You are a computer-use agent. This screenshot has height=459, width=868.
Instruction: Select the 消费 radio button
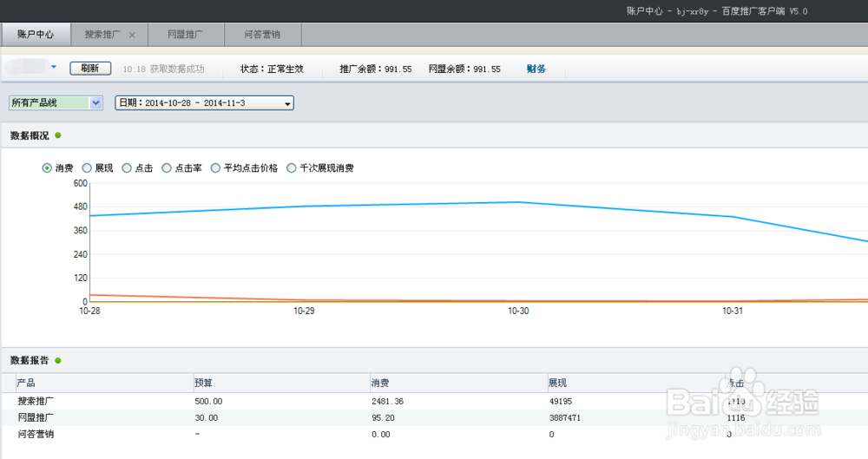point(47,167)
